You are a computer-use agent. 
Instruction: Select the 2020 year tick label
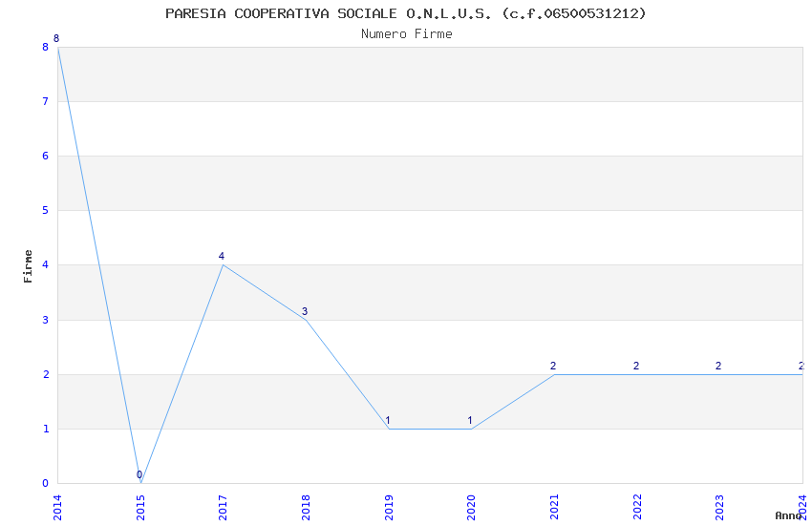tap(471, 506)
